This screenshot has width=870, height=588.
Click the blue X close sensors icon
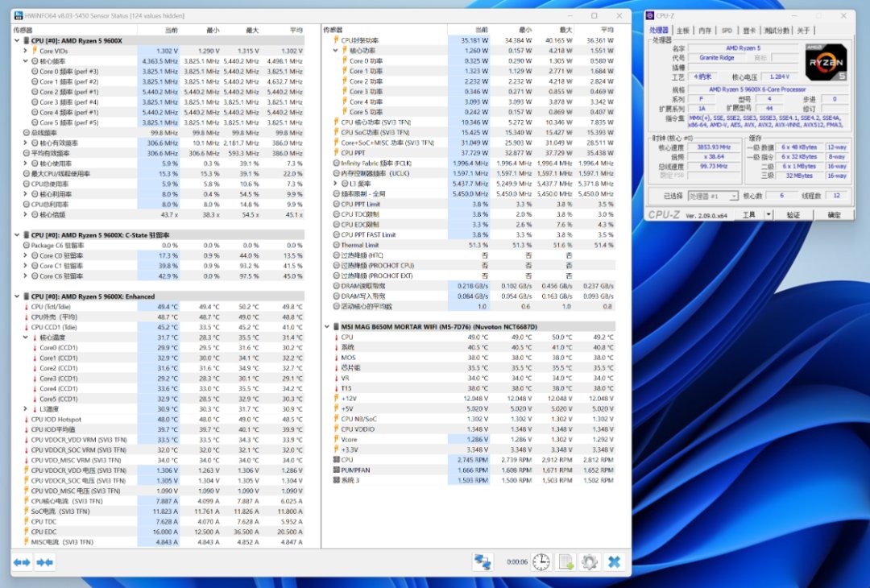click(x=614, y=561)
